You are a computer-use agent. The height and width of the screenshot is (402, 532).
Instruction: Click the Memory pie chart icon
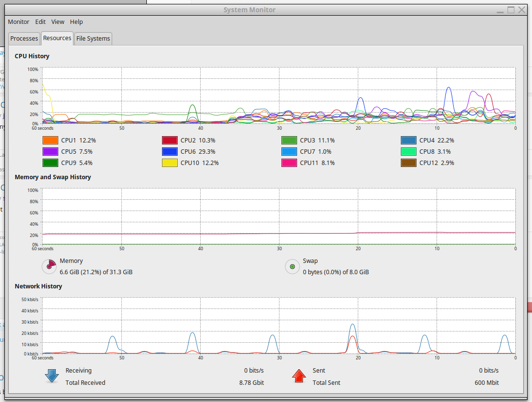(x=49, y=266)
